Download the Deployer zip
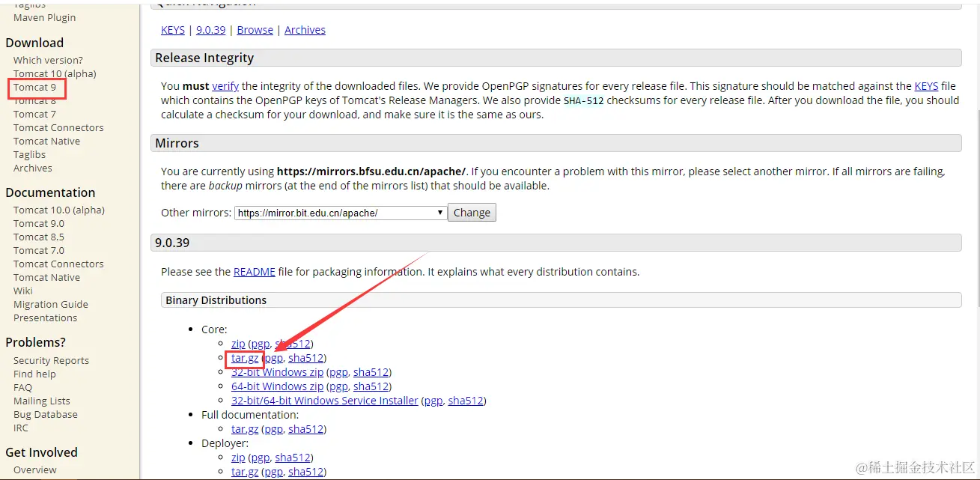This screenshot has height=480, width=980. click(238, 458)
